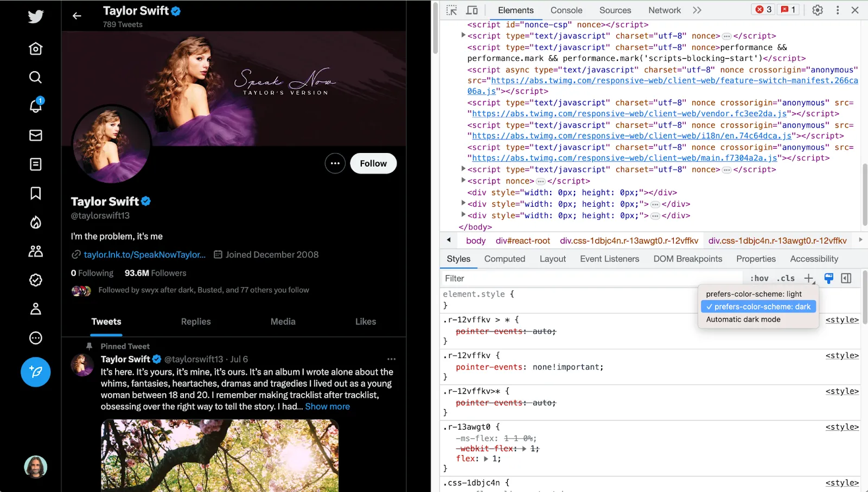This screenshot has width=868, height=492.
Task: Open DevTools settings gear
Action: click(818, 10)
